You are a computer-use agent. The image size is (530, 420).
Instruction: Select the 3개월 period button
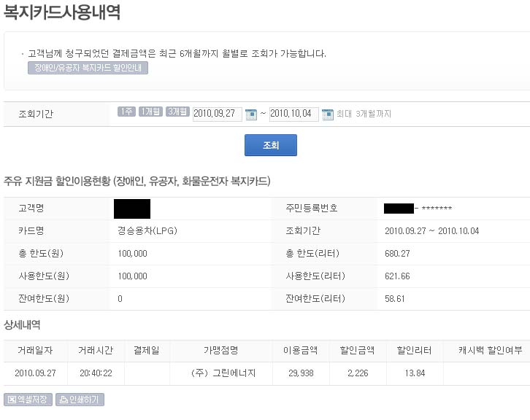click(x=177, y=112)
